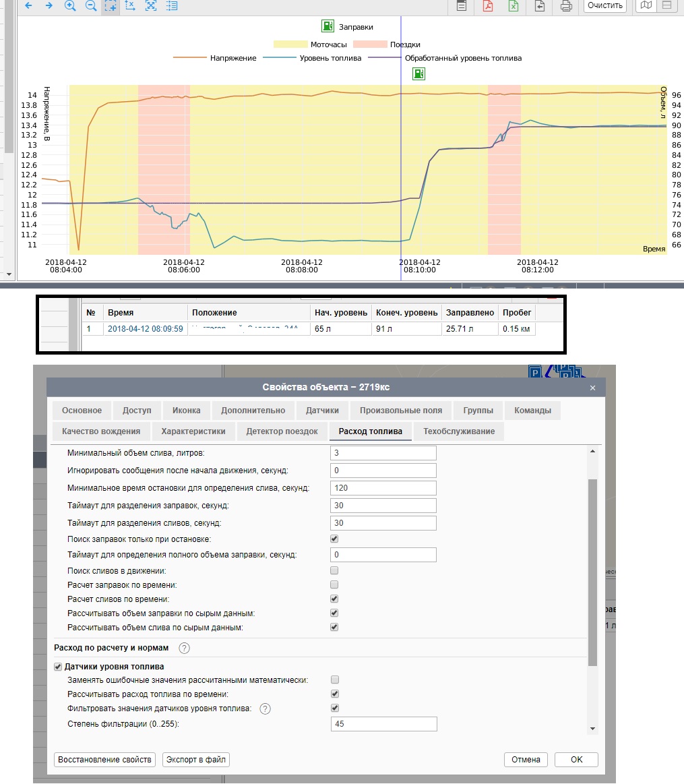Open the 'Детектор поездок' tab
Image resolution: width=684 pixels, height=784 pixels.
point(282,431)
